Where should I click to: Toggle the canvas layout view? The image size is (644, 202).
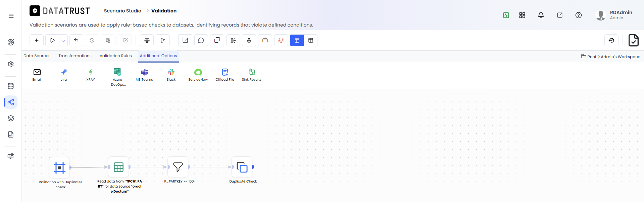tap(297, 40)
